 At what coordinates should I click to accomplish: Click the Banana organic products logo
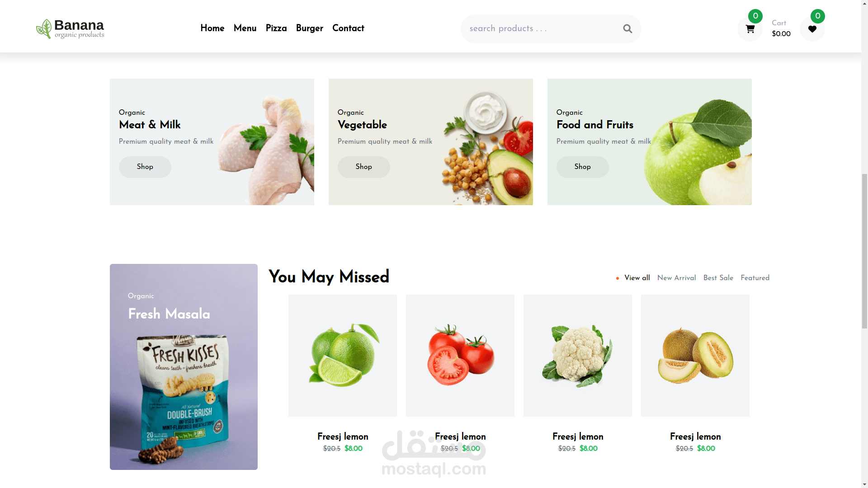click(x=70, y=29)
